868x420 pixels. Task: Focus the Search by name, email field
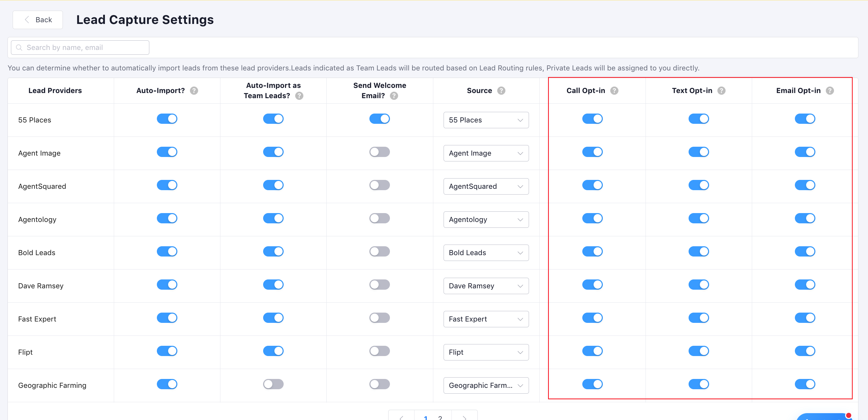tap(80, 48)
